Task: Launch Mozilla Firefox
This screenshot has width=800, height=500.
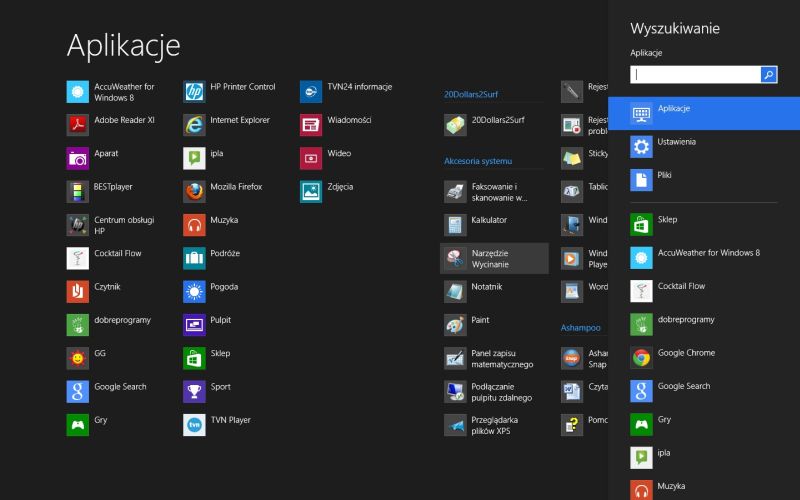Action: tap(223, 192)
